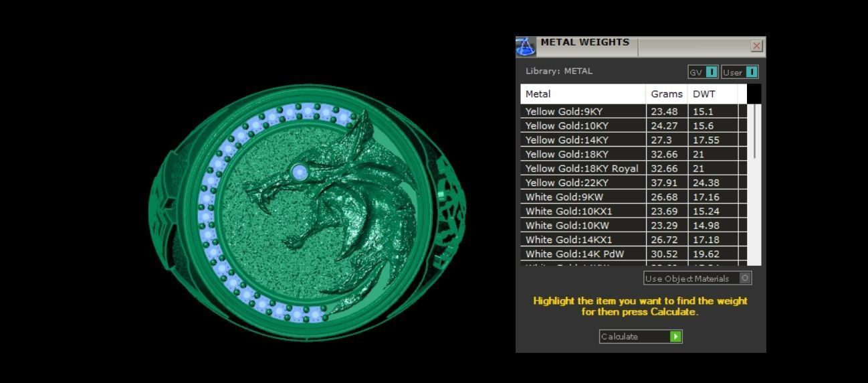Select the Yellow Gold:22KY row
Image resolution: width=868 pixels, height=383 pixels.
[x=634, y=182]
